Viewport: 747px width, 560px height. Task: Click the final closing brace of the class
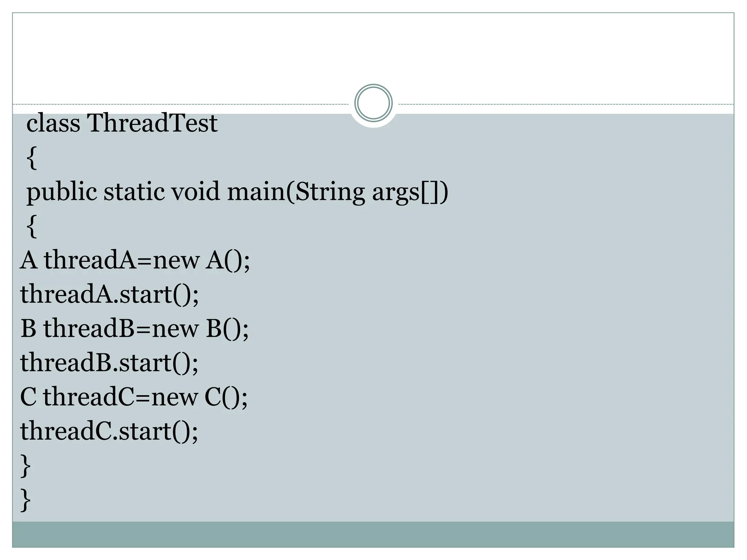click(x=26, y=500)
